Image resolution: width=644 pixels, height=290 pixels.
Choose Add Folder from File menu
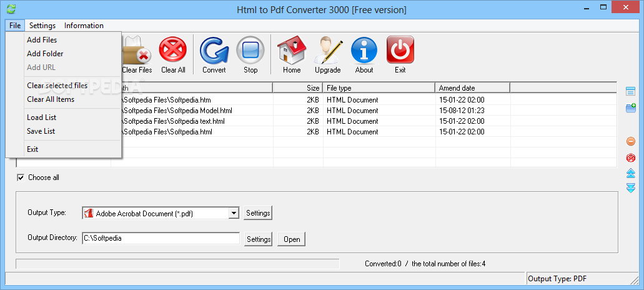point(45,53)
